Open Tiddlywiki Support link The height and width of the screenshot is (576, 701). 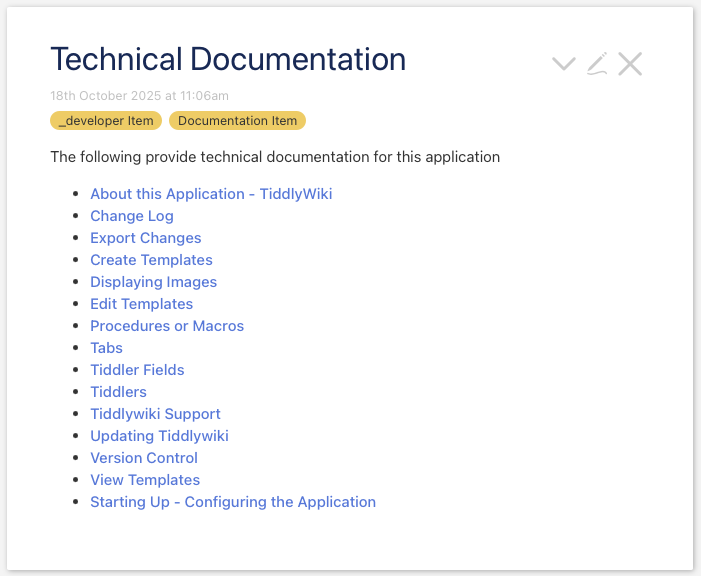155,414
